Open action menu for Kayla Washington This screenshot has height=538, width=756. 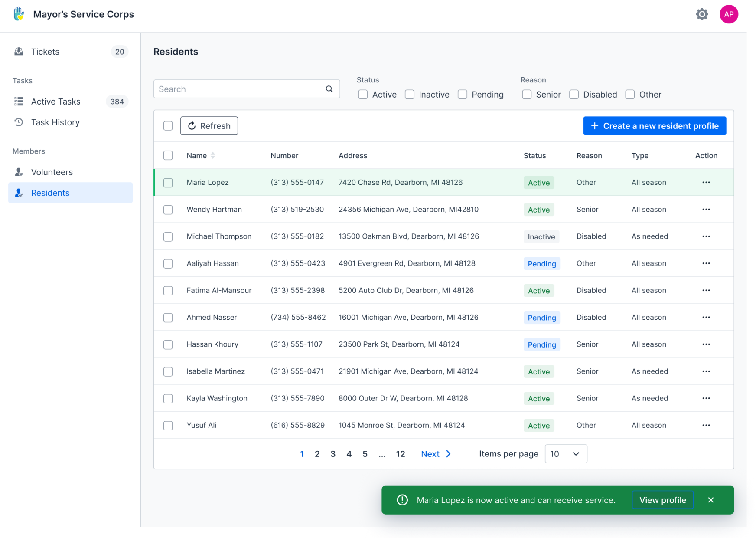[x=706, y=398]
